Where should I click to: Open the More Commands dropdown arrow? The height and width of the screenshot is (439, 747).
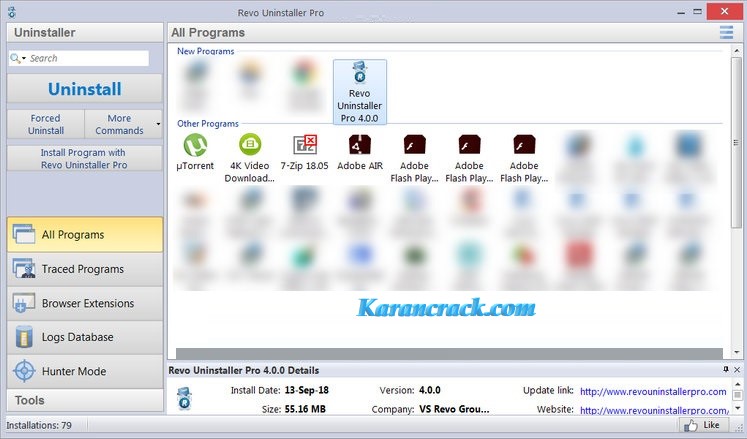(158, 124)
